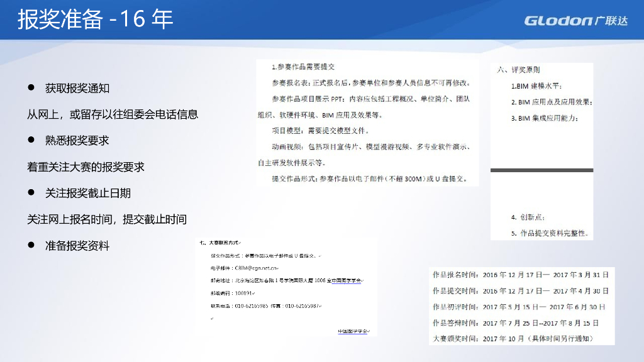Click the item '4. 创新点'
This screenshot has height=362, width=644.
[x=528, y=217]
